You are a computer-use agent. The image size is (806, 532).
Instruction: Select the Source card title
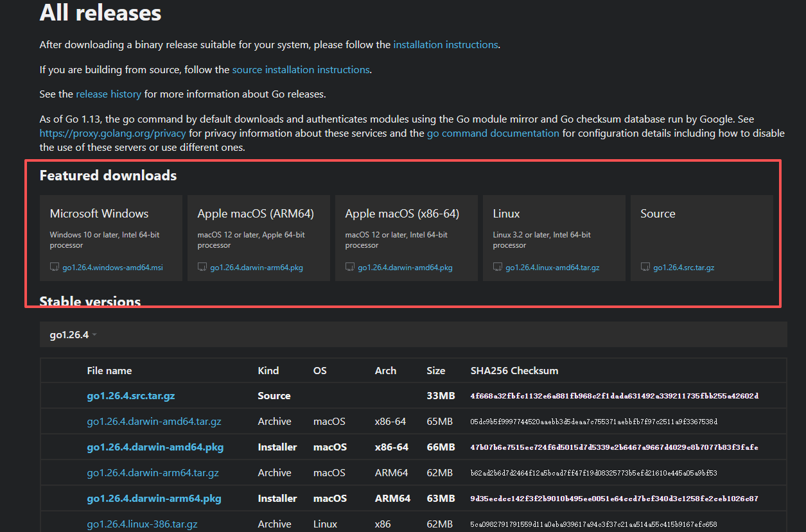pos(658,214)
